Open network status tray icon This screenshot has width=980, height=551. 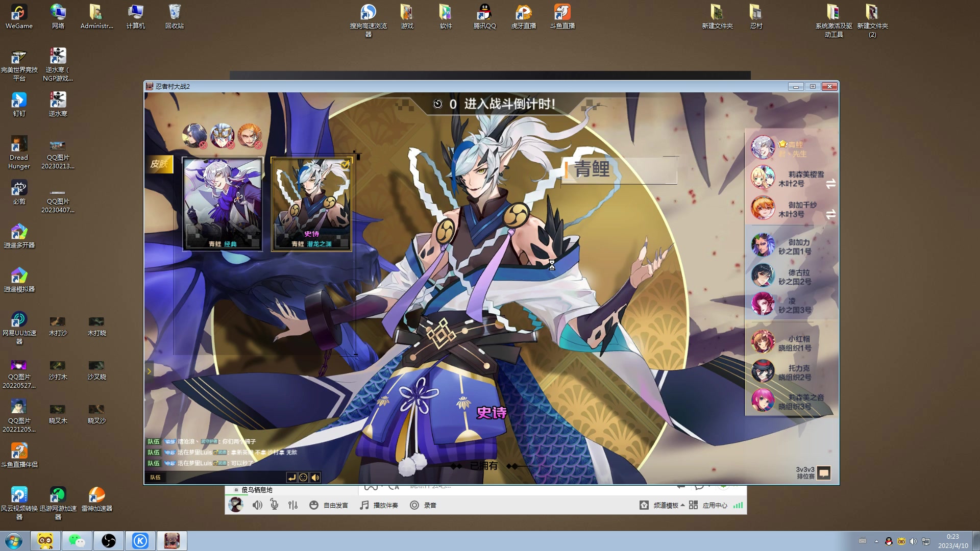(x=925, y=541)
